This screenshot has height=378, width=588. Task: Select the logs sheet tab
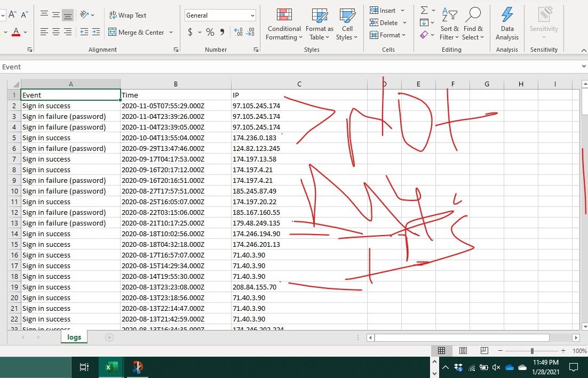(74, 337)
